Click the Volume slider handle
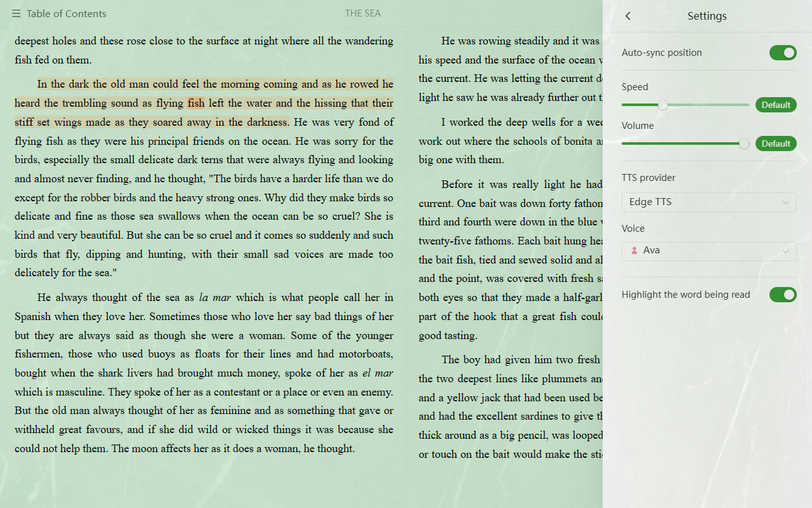This screenshot has width=812, height=508. click(744, 144)
